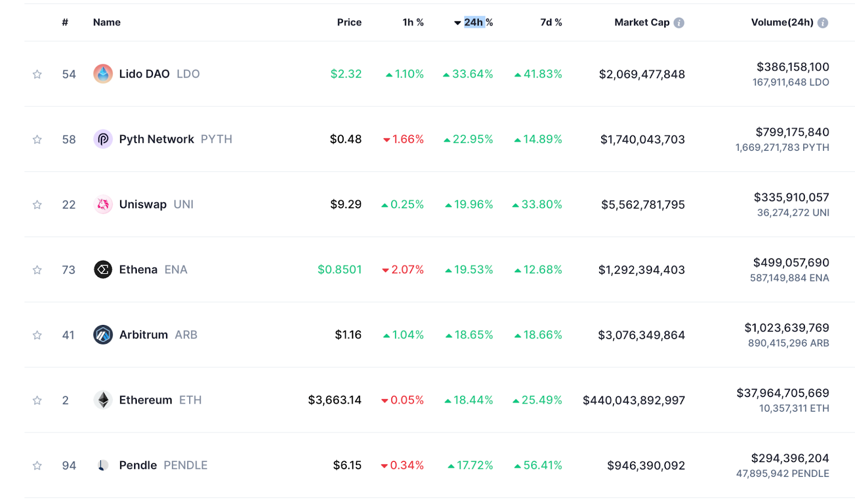The height and width of the screenshot is (504, 855).
Task: Open the Pyth Network coin page
Action: (x=157, y=139)
